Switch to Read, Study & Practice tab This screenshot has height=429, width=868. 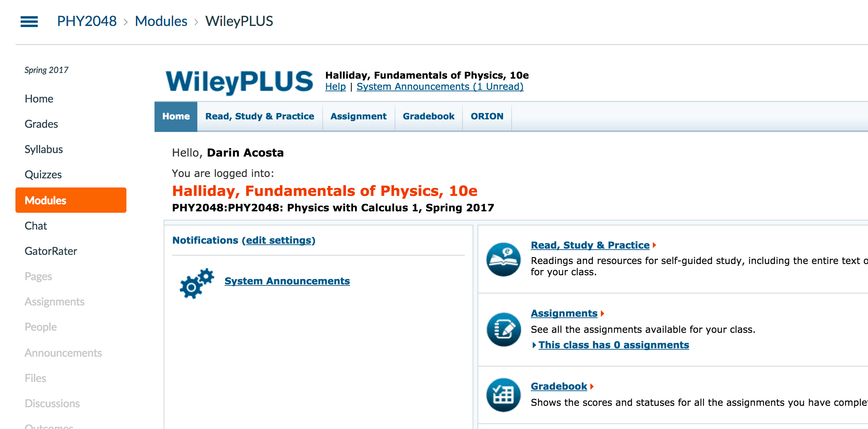[x=259, y=116]
